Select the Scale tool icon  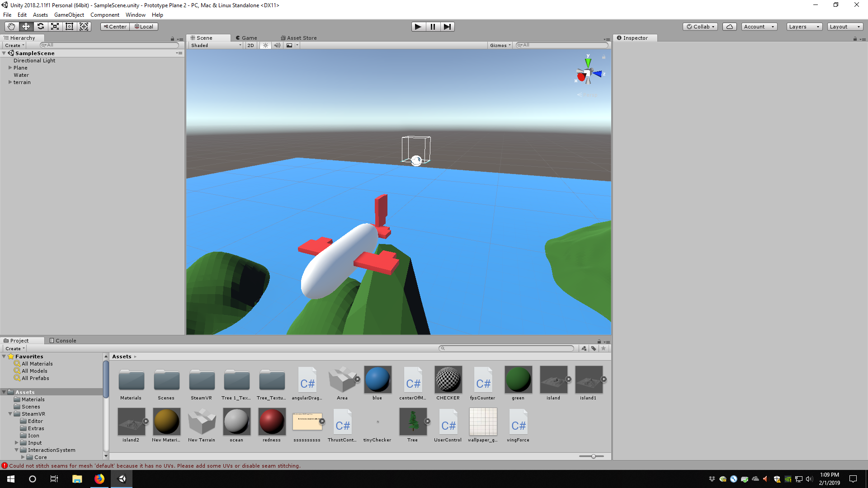coord(55,27)
